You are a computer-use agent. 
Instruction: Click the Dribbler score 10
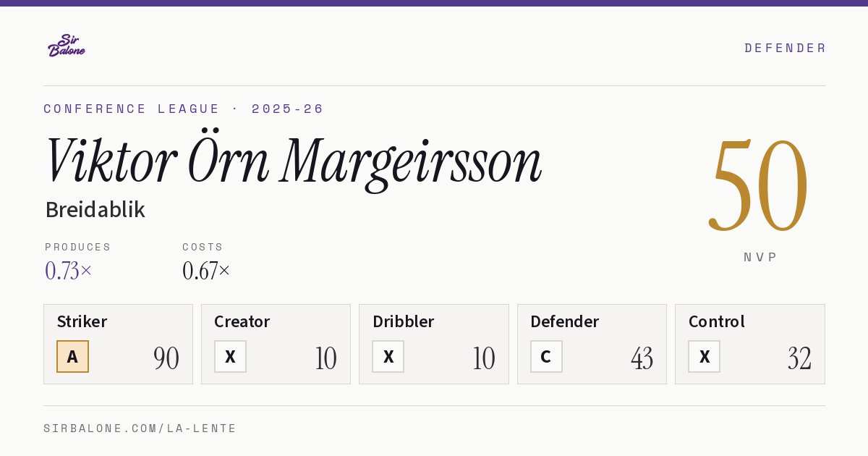(484, 358)
